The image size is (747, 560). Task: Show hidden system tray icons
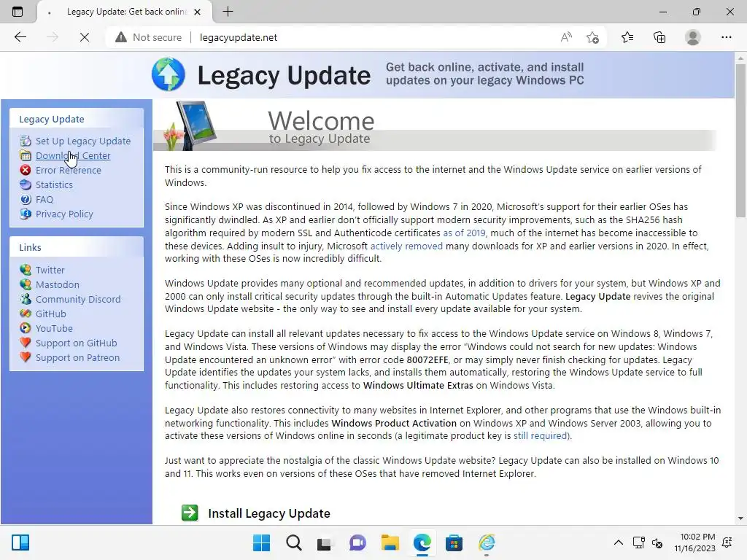point(619,542)
